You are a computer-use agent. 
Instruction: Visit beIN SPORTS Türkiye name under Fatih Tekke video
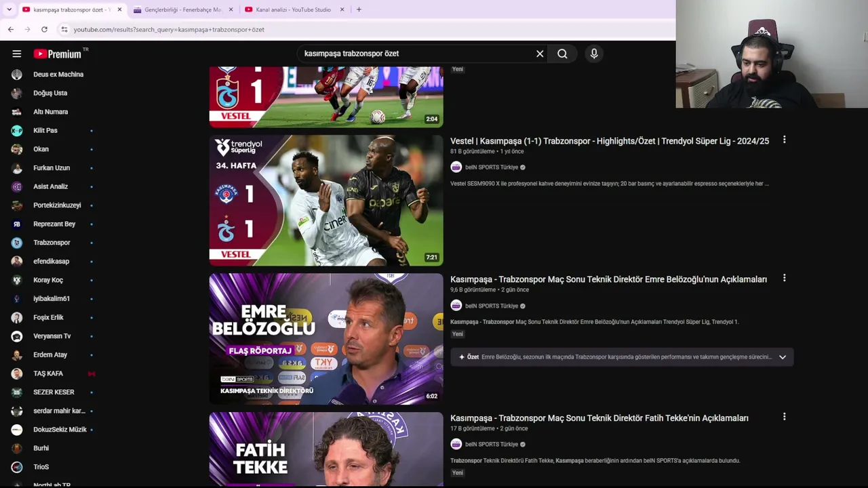click(x=492, y=444)
